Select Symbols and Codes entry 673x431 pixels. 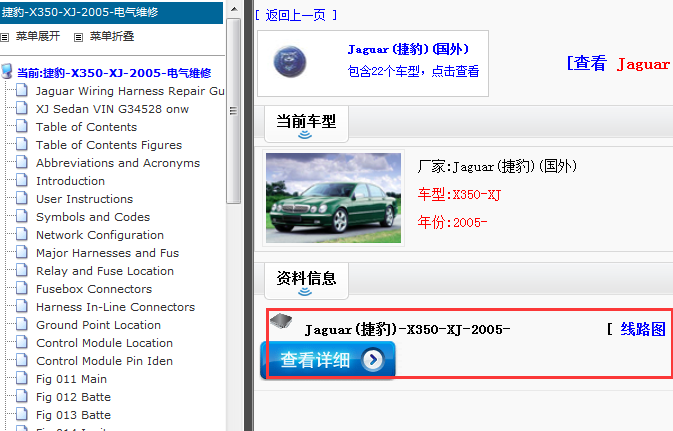(93, 217)
